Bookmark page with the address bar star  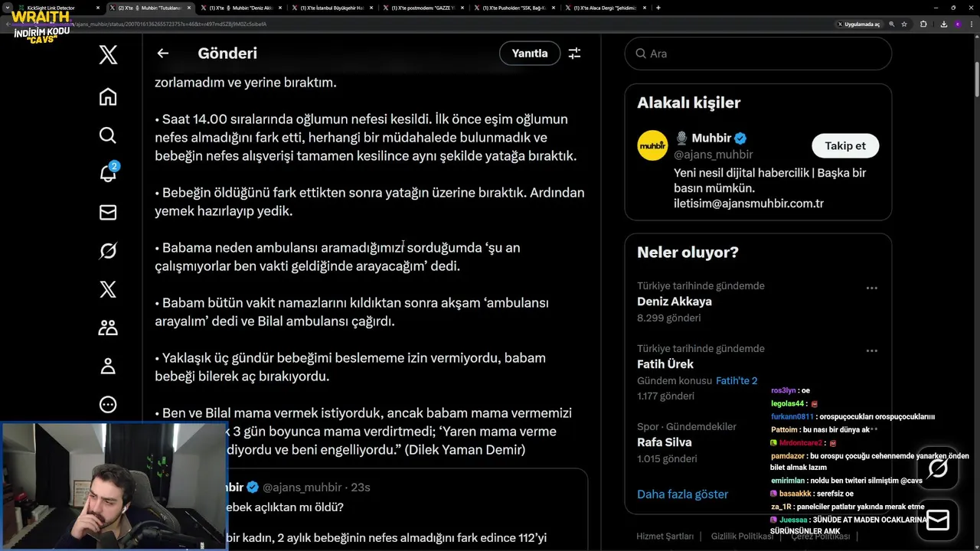[904, 24]
